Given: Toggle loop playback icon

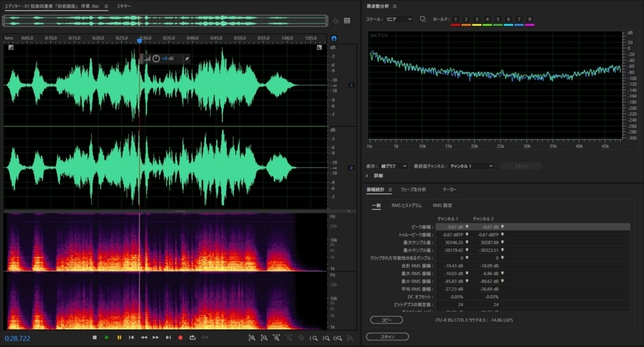Looking at the screenshot, I should click(192, 338).
